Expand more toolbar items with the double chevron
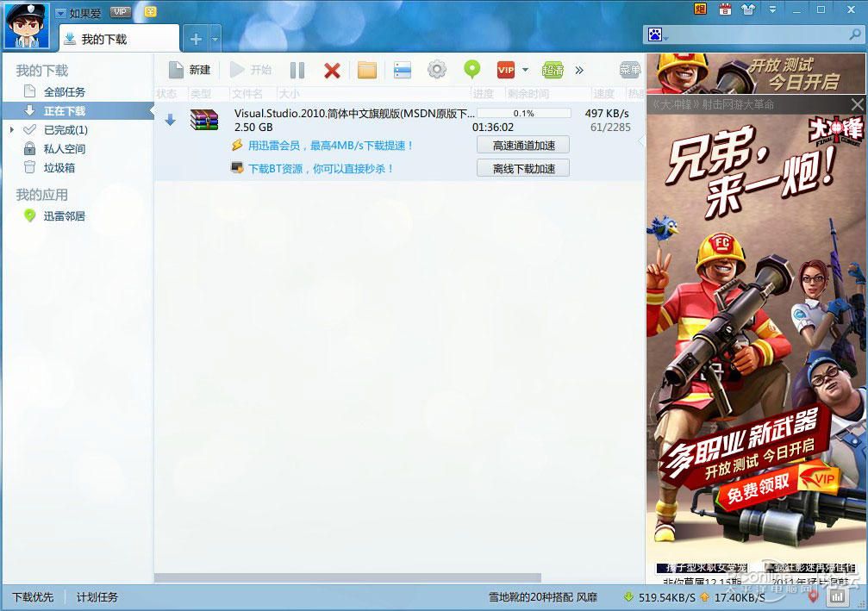The height and width of the screenshot is (611, 868). 579,70
